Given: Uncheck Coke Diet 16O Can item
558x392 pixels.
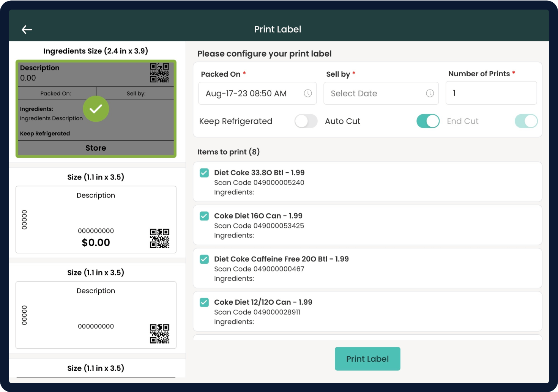Looking at the screenshot, I should click(x=204, y=216).
